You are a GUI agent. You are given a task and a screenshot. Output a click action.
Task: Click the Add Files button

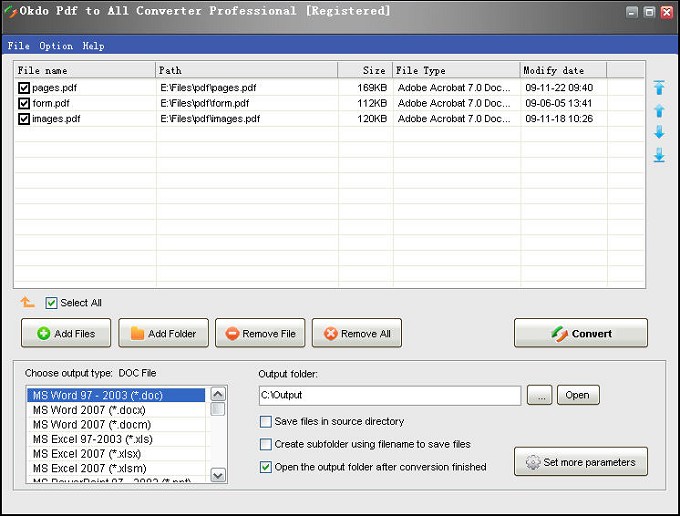click(66, 333)
